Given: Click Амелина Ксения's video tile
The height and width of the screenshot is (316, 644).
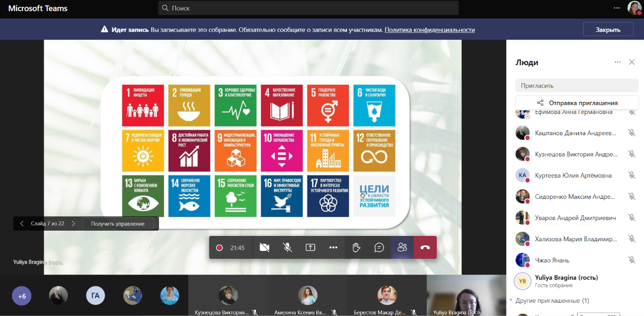Looking at the screenshot, I should pyautogui.click(x=307, y=295).
